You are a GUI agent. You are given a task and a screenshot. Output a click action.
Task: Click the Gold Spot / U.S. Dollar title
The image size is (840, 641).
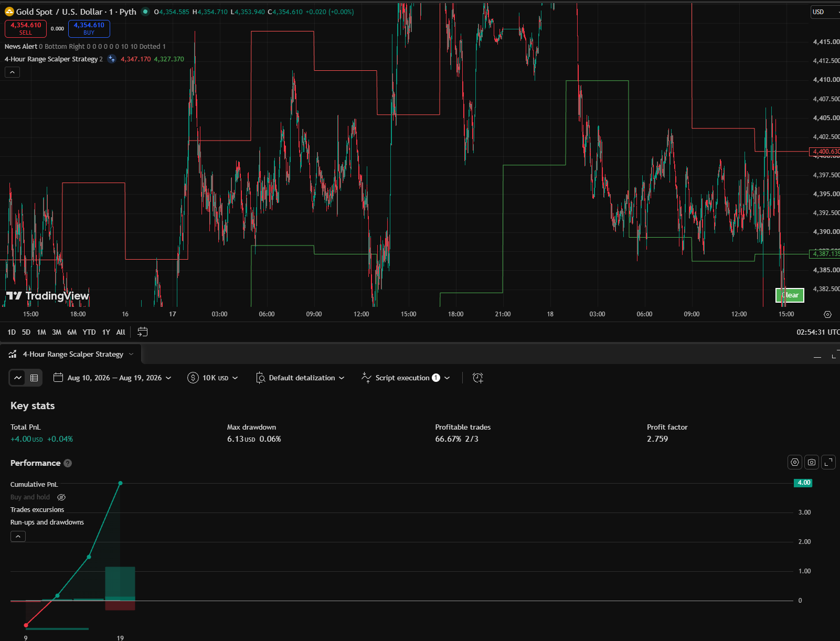(76, 12)
